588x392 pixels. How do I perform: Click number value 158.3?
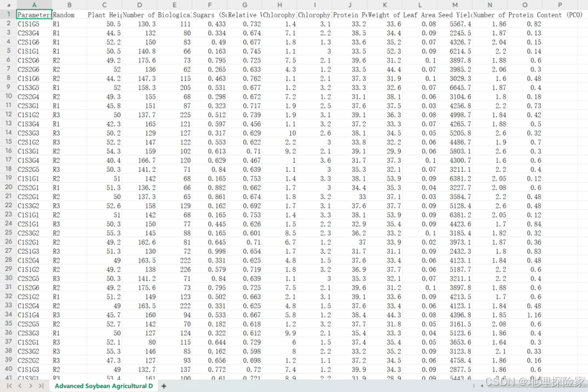140,87
